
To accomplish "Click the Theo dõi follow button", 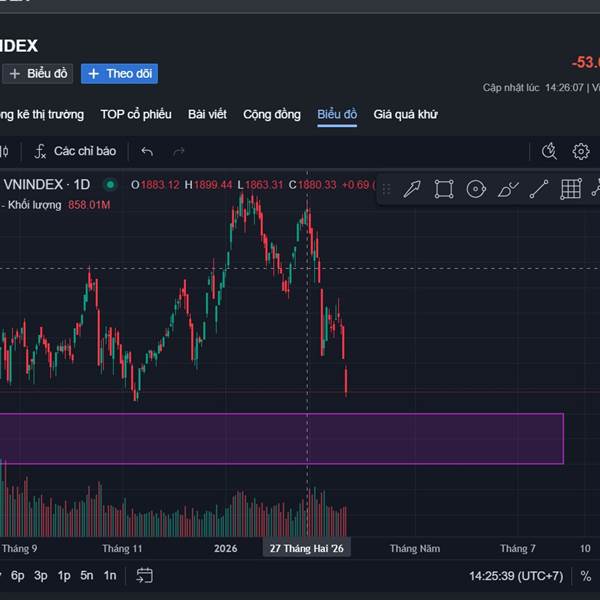I will pos(119,73).
